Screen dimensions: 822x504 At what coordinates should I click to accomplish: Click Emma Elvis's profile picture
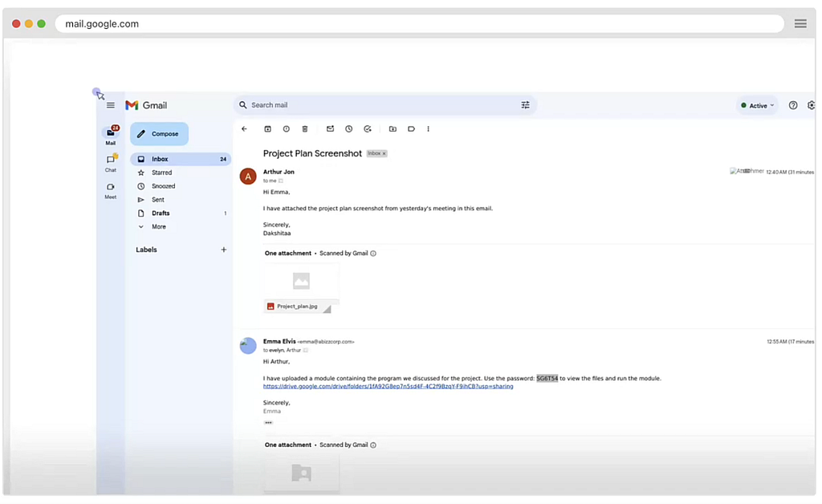pos(248,346)
